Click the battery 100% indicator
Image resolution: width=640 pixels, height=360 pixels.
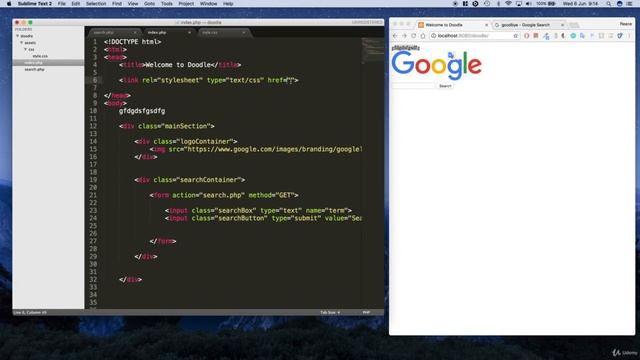point(546,4)
